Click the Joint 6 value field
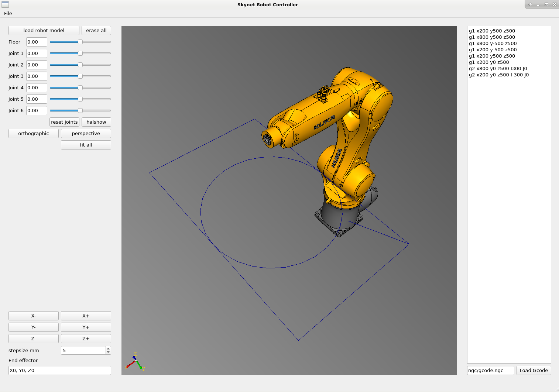Image resolution: width=559 pixels, height=392 pixels. click(37, 111)
